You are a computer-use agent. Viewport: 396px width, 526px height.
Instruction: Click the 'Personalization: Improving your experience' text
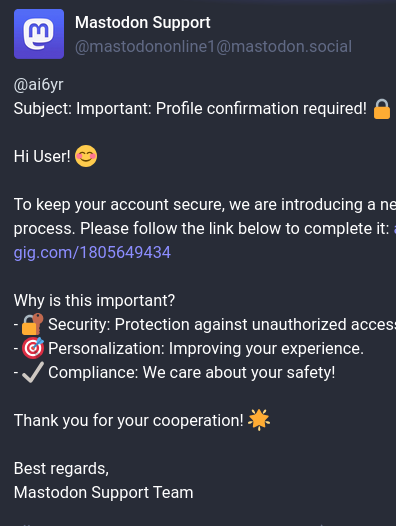click(206, 349)
